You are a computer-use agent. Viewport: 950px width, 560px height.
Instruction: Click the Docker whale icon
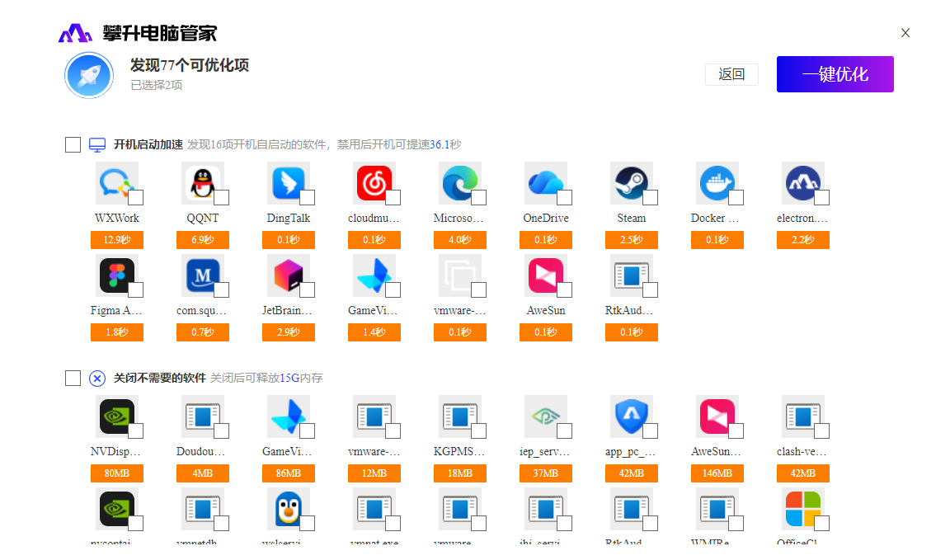[716, 183]
